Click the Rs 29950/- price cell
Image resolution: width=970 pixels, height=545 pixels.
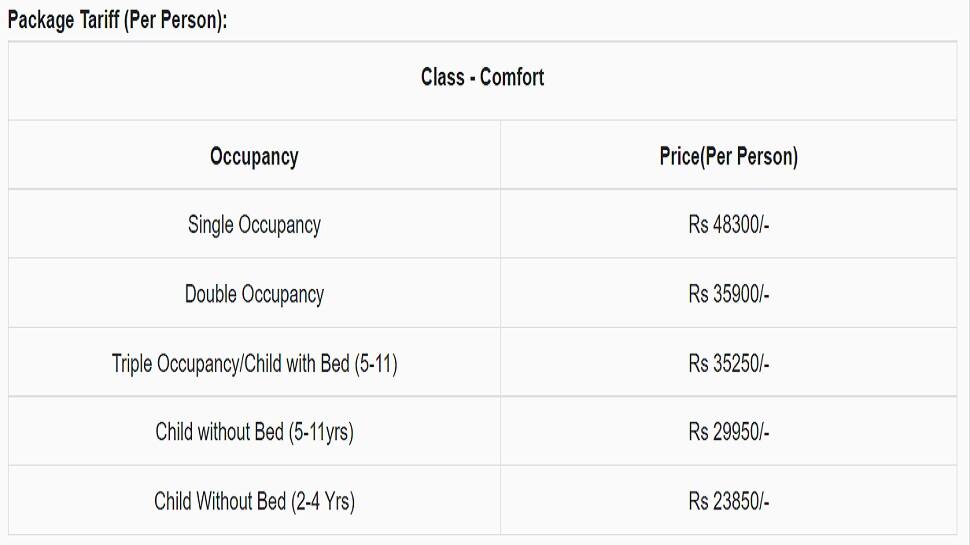coord(729,431)
